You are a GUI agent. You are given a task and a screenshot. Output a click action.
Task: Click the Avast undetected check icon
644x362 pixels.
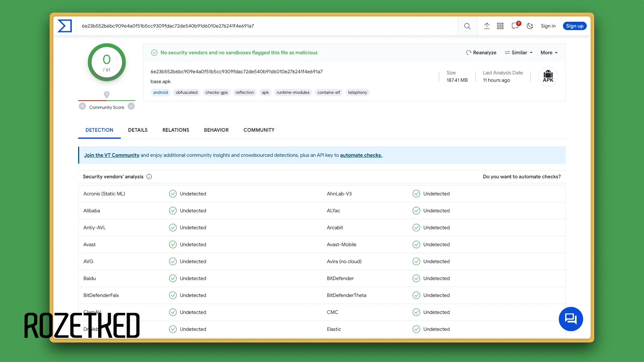(x=173, y=244)
